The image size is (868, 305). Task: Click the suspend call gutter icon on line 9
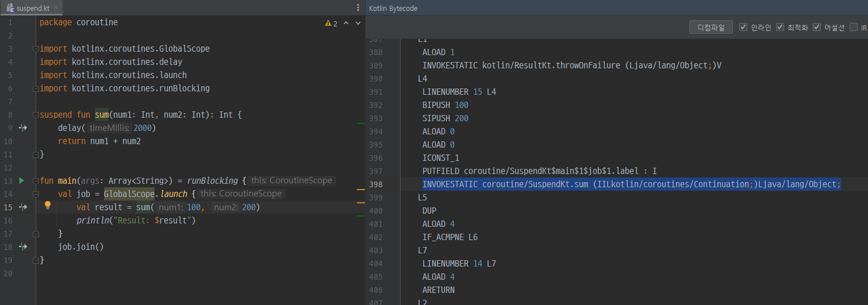(23, 128)
